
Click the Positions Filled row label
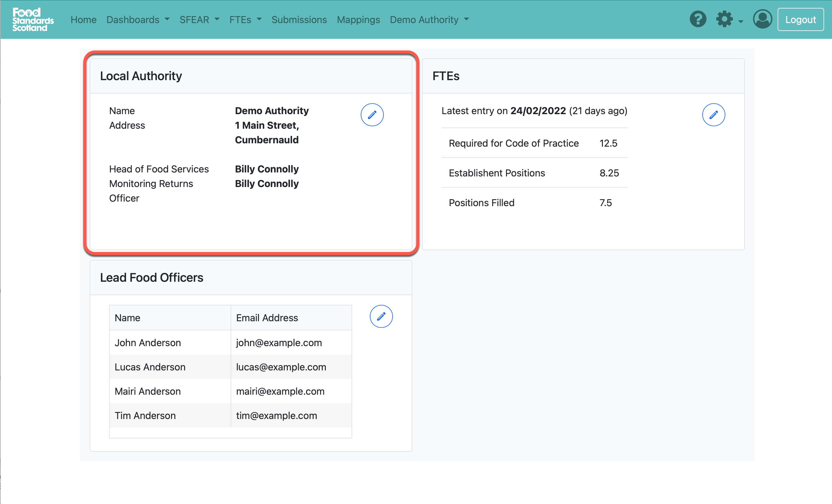tap(481, 203)
